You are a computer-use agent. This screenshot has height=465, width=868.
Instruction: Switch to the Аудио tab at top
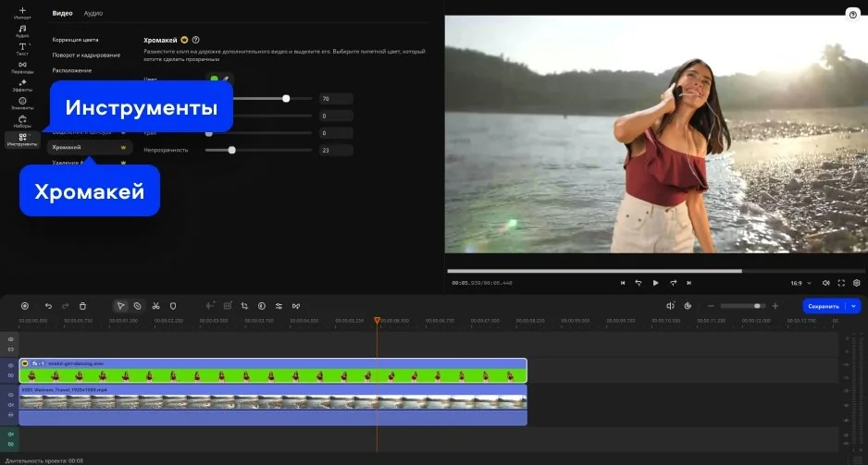coord(93,13)
